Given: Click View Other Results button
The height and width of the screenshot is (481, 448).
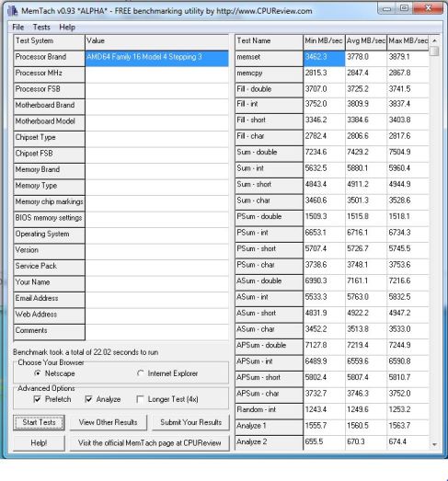Looking at the screenshot, I should [108, 422].
